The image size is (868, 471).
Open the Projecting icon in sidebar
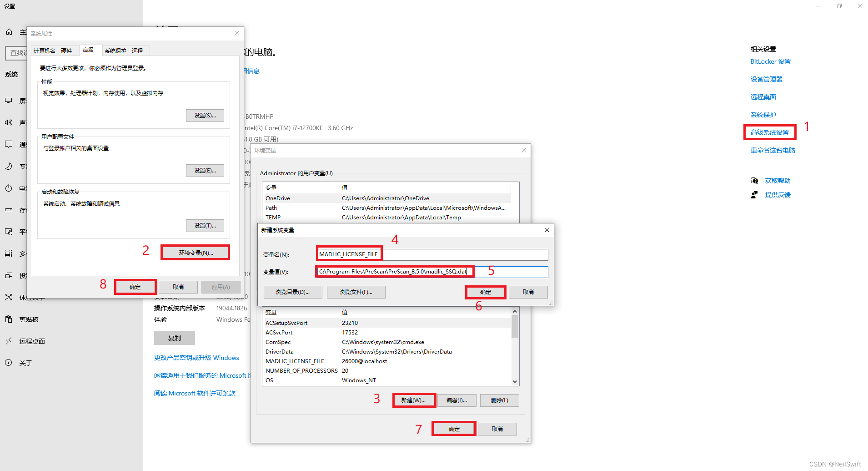(x=9, y=275)
